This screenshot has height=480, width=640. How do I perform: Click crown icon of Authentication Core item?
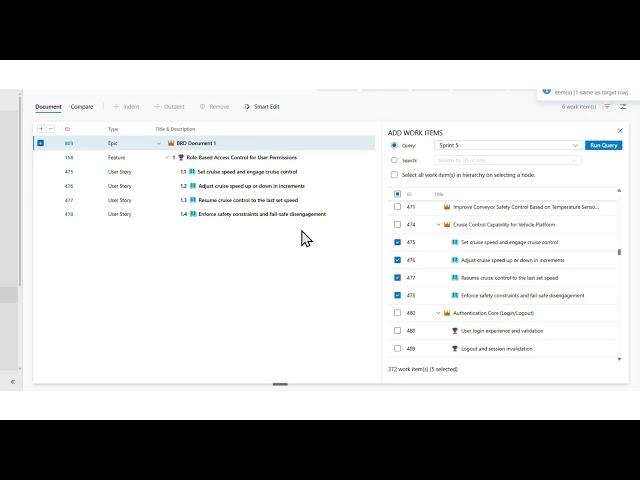pos(447,313)
